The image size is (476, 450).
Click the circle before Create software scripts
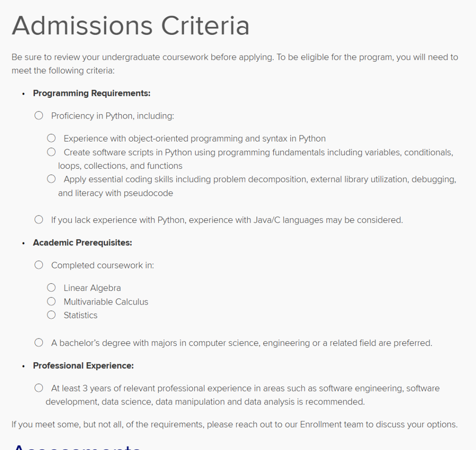coord(52,152)
